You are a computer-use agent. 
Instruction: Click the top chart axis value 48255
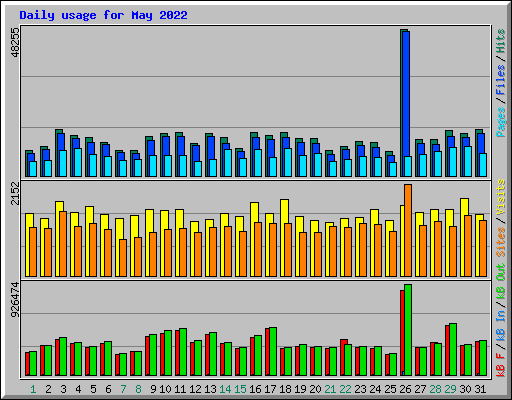[15, 42]
